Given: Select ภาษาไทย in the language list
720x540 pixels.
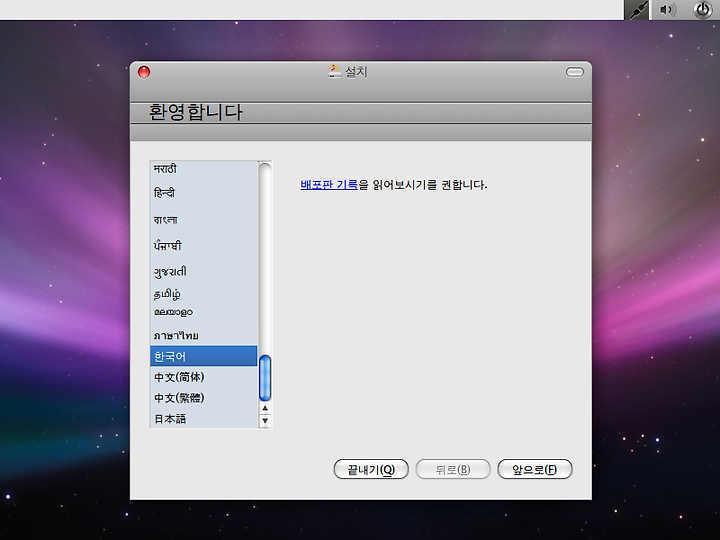Looking at the screenshot, I should coord(203,336).
